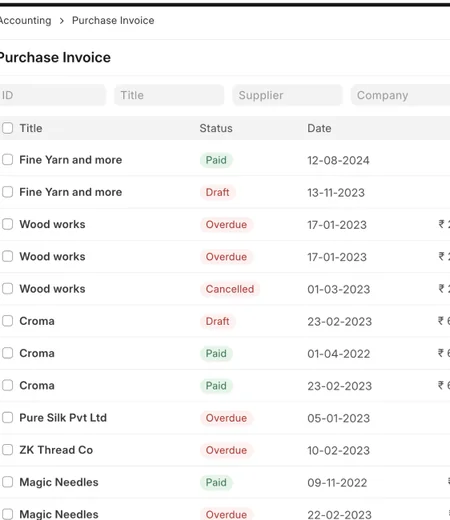
Task: Open the Cancelled Wood works invoice
Action: (52, 289)
